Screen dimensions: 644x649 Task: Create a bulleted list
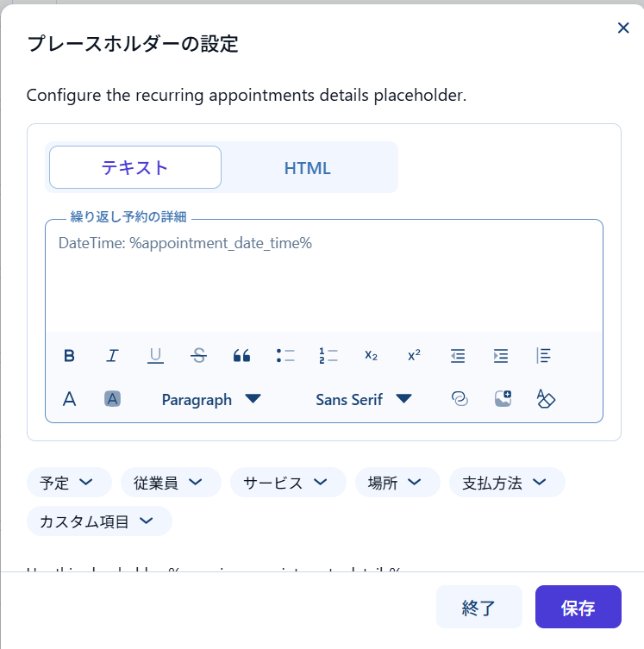[x=285, y=355]
